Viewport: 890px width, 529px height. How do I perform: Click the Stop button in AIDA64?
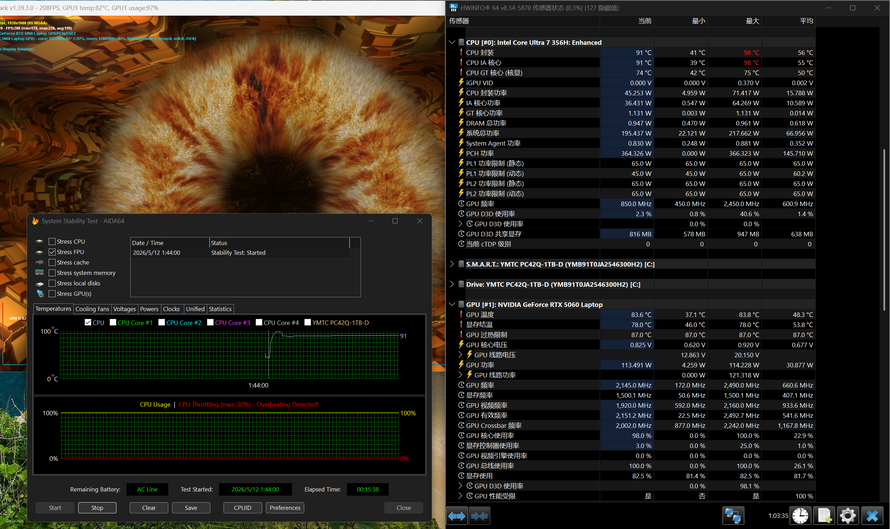coord(97,508)
